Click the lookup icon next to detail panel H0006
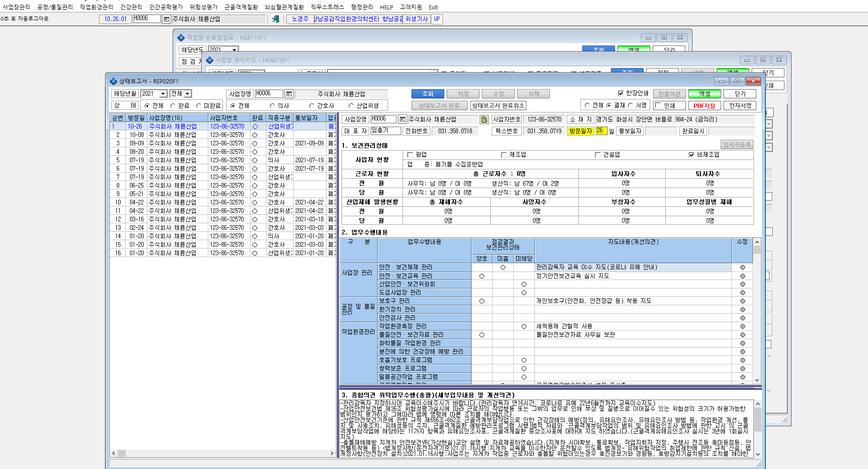The width and height of the screenshot is (868, 469). (x=402, y=119)
